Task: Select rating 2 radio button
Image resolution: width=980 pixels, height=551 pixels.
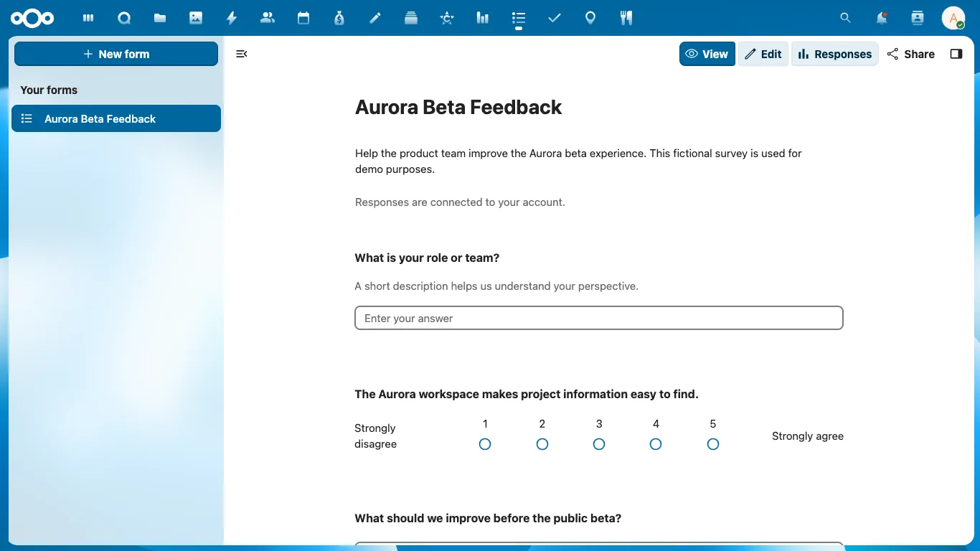Action: [x=542, y=444]
